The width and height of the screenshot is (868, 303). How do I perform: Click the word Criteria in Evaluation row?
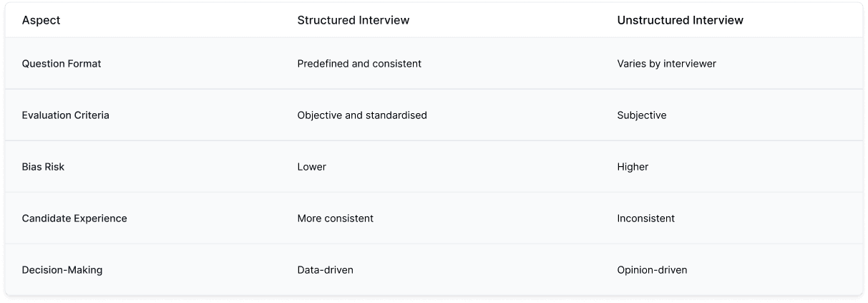point(91,115)
